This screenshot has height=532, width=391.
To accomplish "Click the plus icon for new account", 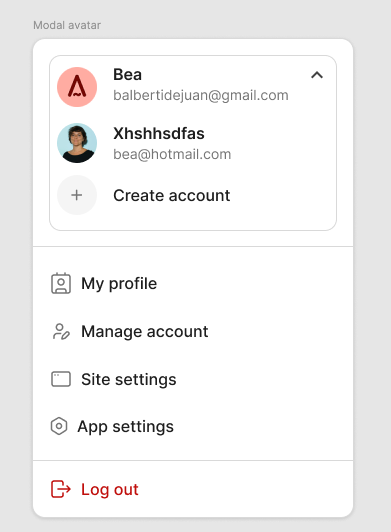I will pyautogui.click(x=77, y=195).
